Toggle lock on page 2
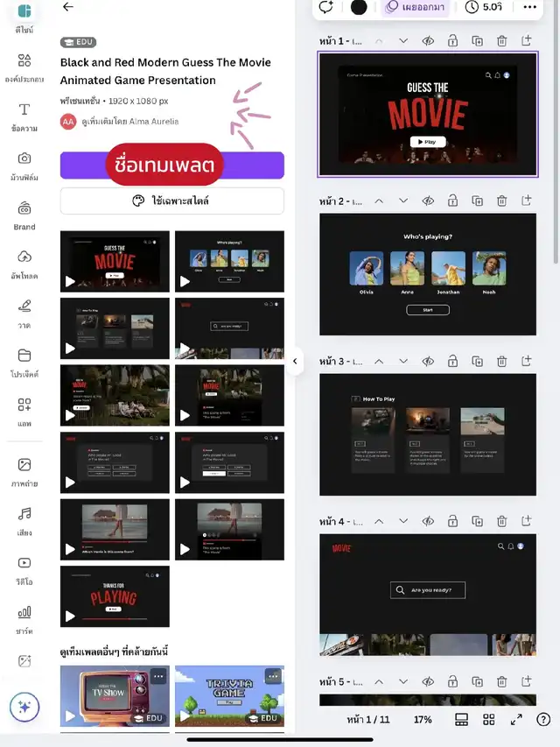This screenshot has width=560, height=747. [x=452, y=201]
